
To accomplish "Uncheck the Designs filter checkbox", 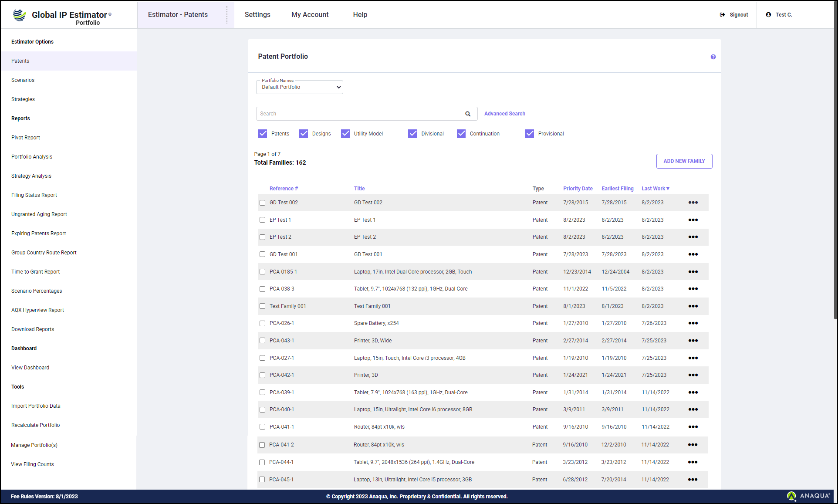I will click(304, 134).
